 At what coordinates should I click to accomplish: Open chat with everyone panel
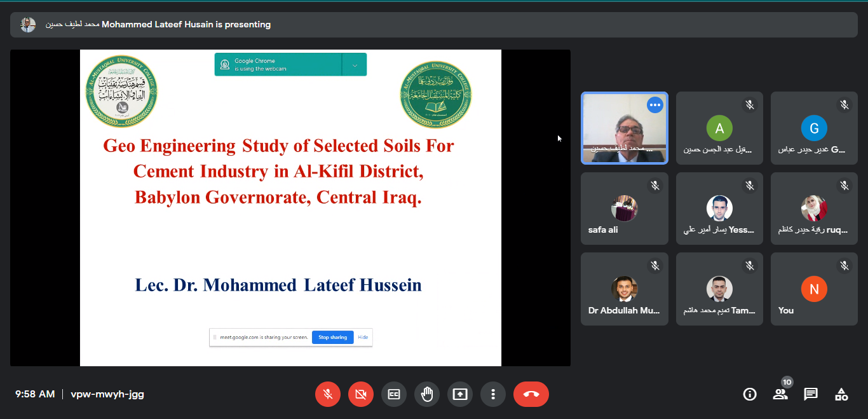[811, 394]
